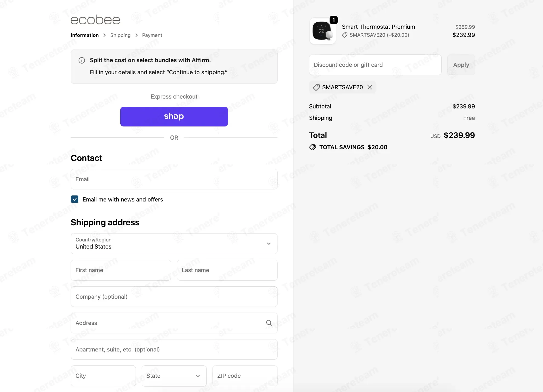The width and height of the screenshot is (543, 392).
Task: Click the discount tag icon under product name
Action: click(345, 35)
